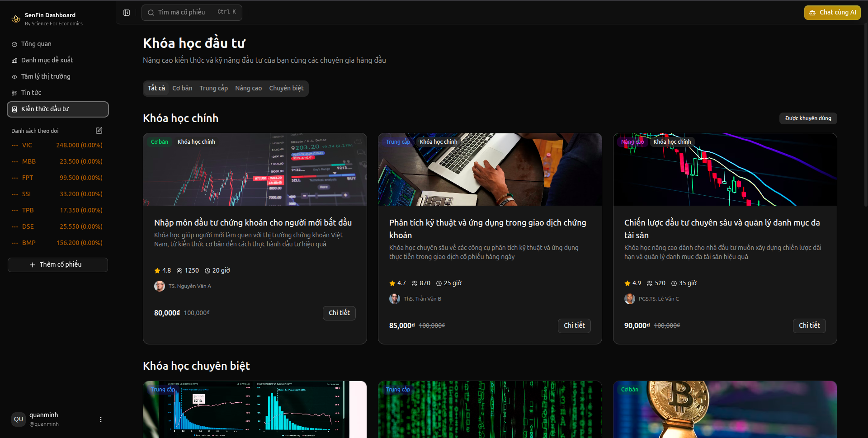Open options dots beside VIC stock
The height and width of the screenshot is (438, 868).
point(15,146)
